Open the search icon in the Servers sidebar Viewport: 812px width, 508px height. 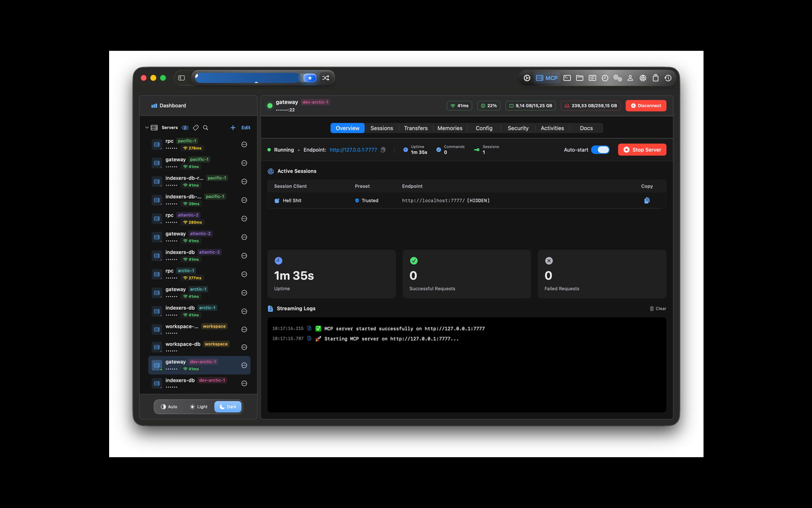[206, 128]
